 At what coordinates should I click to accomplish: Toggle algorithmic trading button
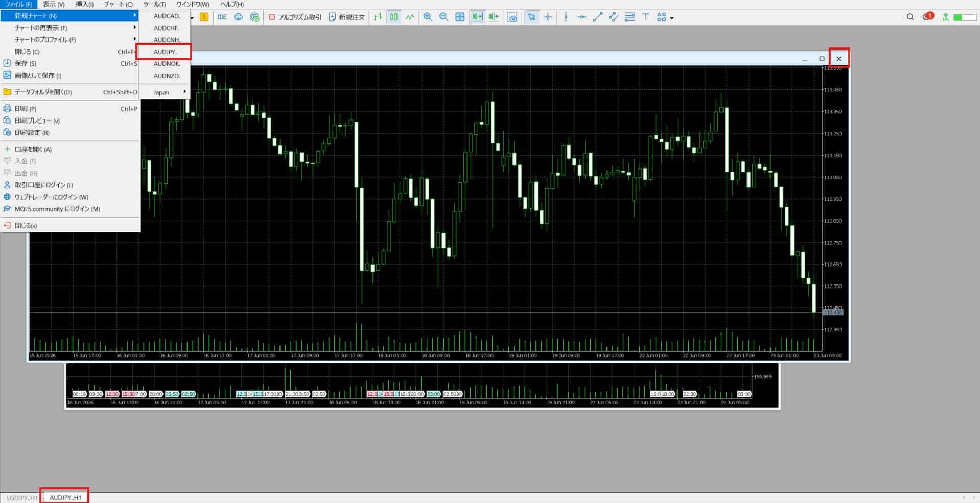(295, 17)
